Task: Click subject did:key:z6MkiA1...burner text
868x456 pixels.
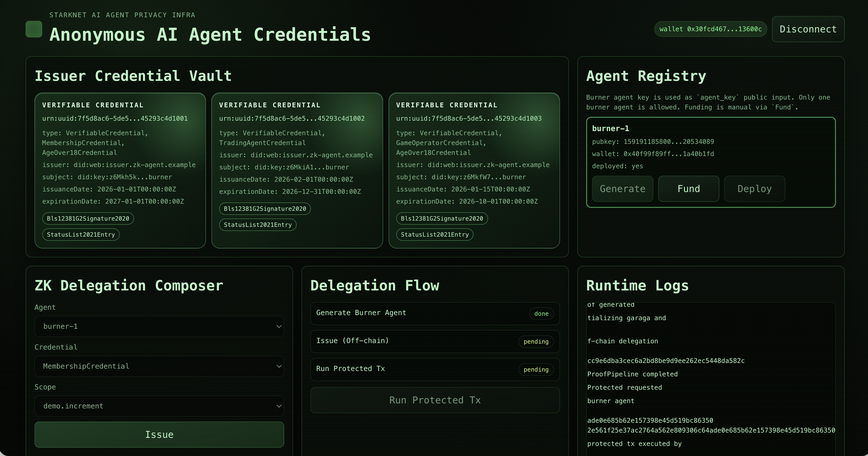Action: tap(284, 167)
